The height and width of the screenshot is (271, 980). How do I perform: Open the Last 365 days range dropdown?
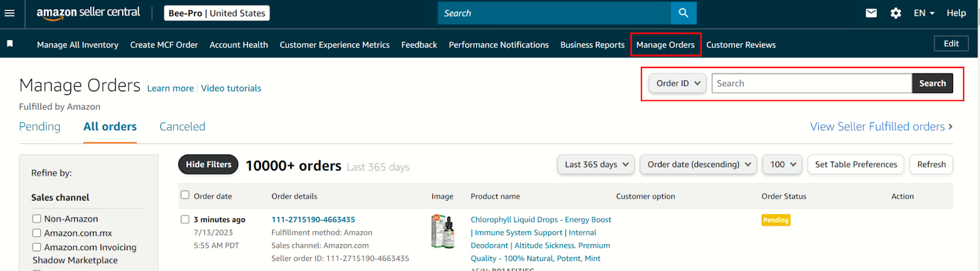tap(597, 164)
